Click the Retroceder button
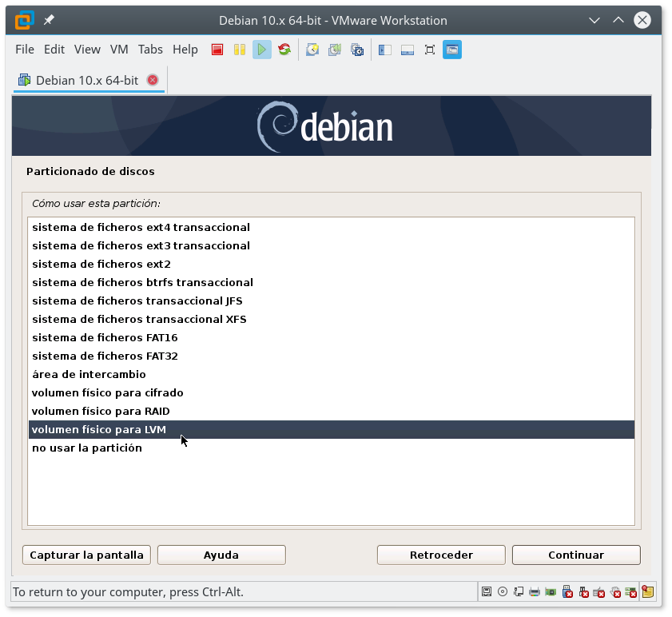 (441, 555)
